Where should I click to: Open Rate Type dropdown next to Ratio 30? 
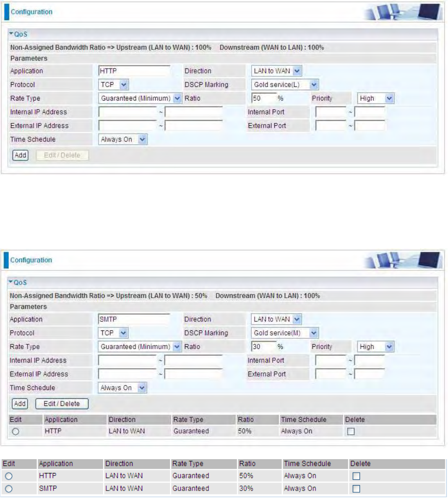coord(140,346)
